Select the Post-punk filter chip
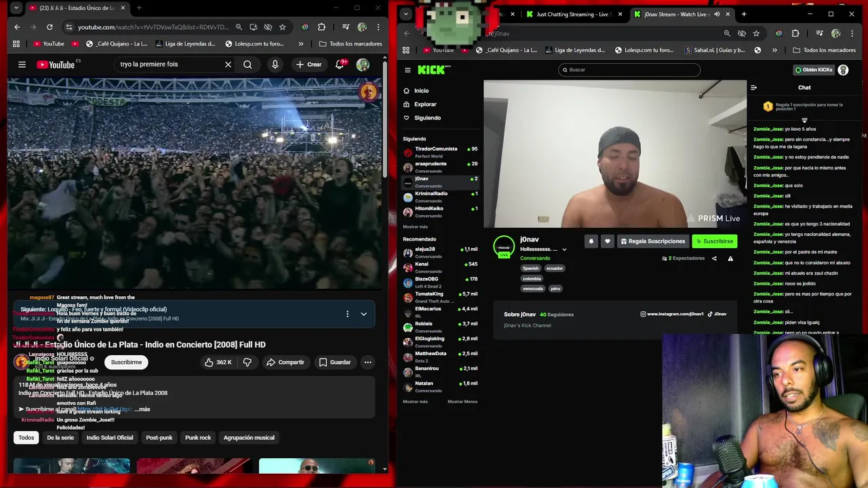 159,438
